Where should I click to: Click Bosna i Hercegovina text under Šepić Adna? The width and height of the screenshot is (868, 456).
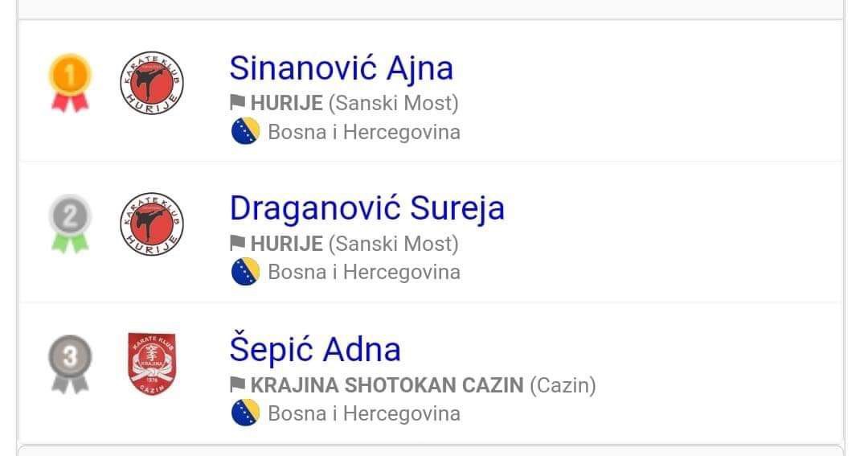[x=363, y=413]
